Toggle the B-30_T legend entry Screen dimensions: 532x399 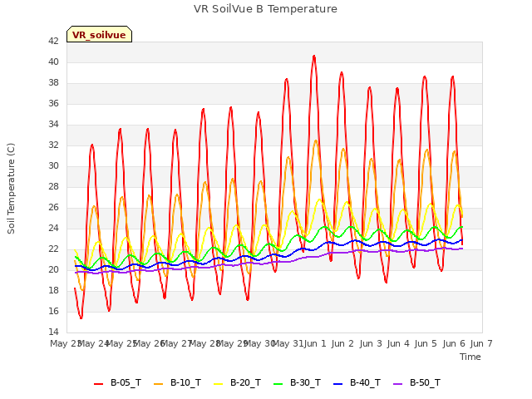[297, 383]
